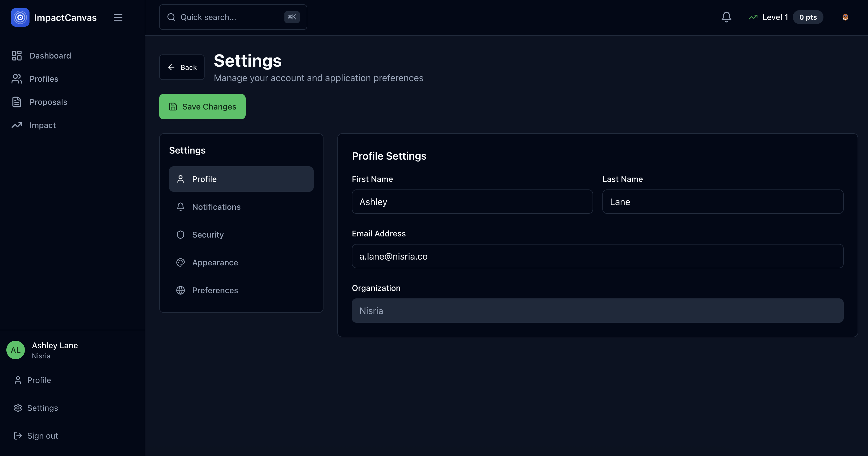Image resolution: width=868 pixels, height=456 pixels.
Task: Go to Profiles in sidebar
Action: 44,79
